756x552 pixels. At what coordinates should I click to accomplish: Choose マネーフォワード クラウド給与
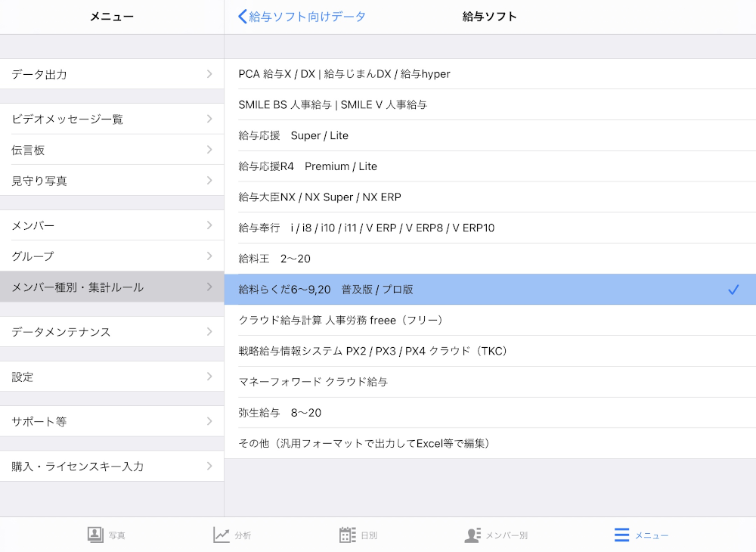[490, 382]
